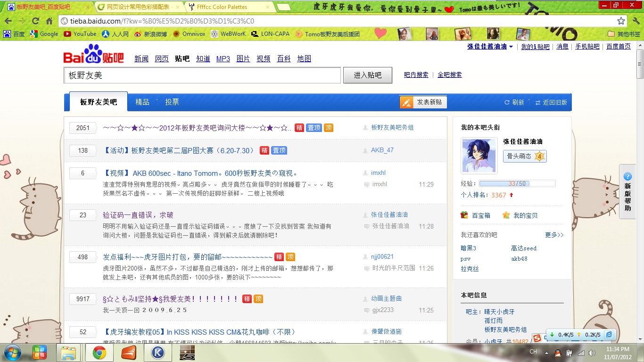Go to Chrome home page icon
Viewport: 644px width, 362px height.
(x=49, y=21)
